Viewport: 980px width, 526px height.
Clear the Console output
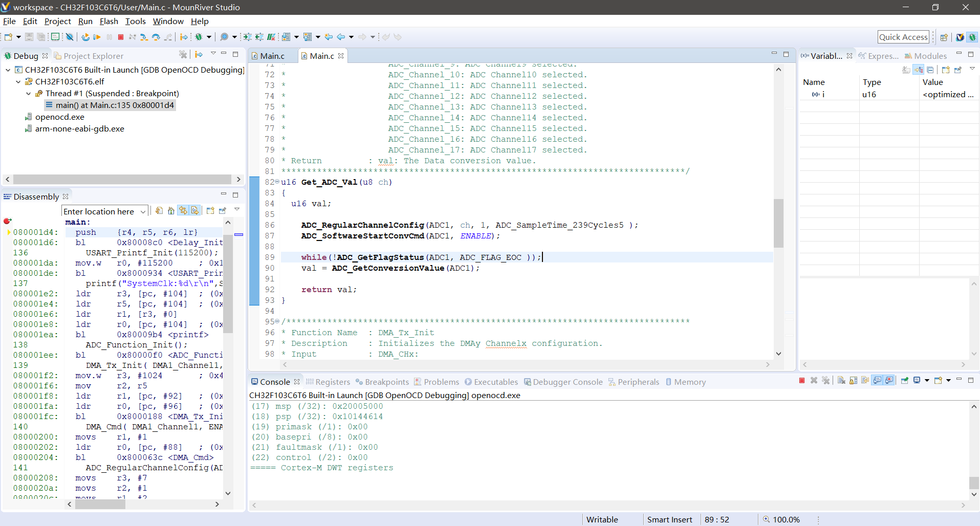(840, 381)
